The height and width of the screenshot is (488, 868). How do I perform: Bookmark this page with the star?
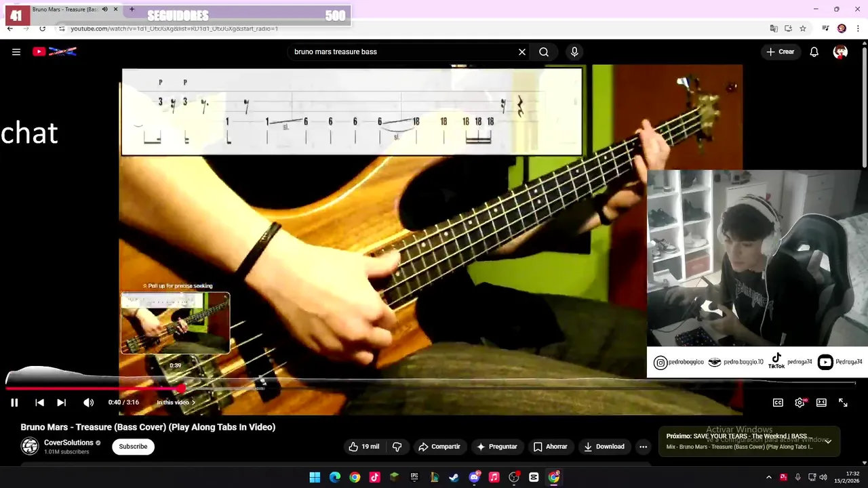click(x=803, y=28)
